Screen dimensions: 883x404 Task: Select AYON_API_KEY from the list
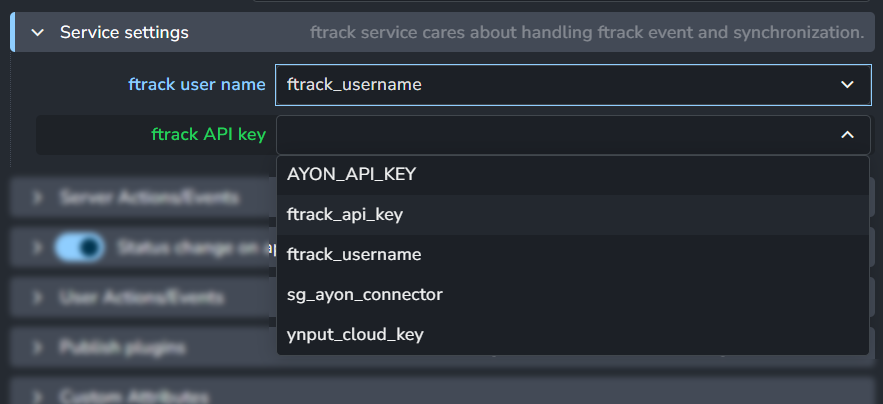(351, 174)
